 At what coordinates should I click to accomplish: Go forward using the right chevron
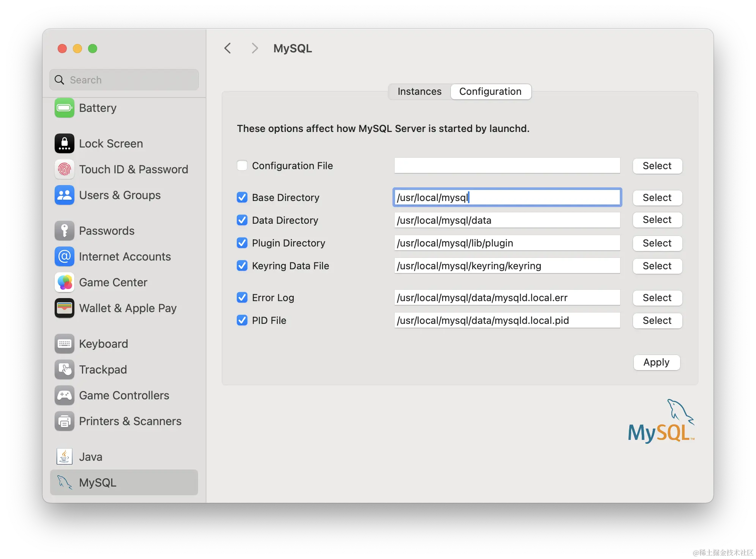click(255, 49)
